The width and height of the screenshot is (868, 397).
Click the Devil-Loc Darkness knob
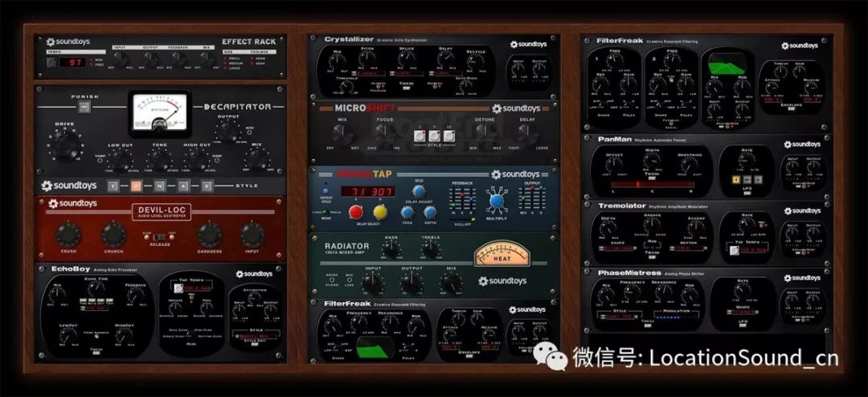pos(210,234)
